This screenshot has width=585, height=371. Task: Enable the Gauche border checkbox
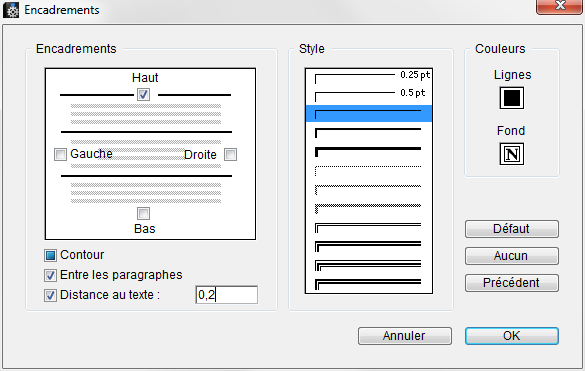click(x=60, y=154)
